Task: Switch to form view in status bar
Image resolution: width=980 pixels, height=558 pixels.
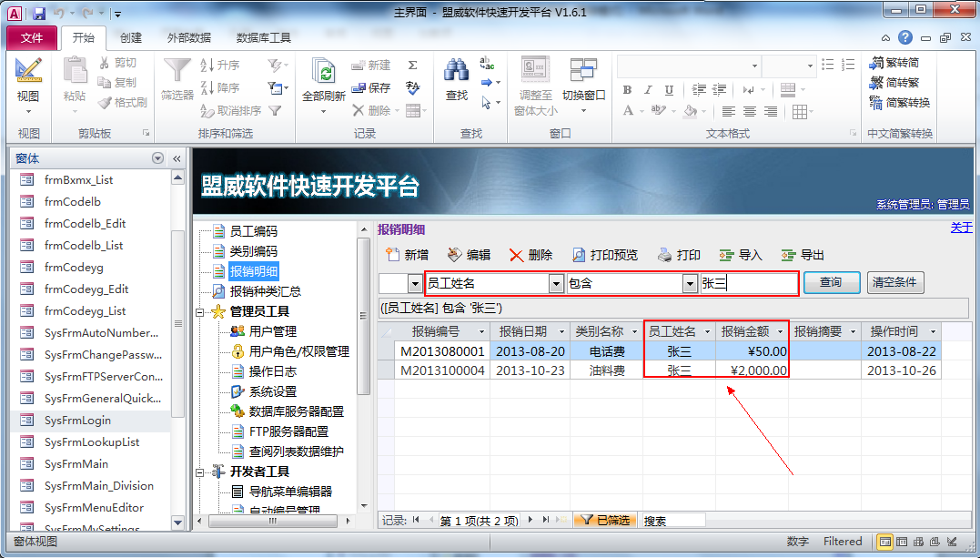Action: pyautogui.click(x=885, y=542)
